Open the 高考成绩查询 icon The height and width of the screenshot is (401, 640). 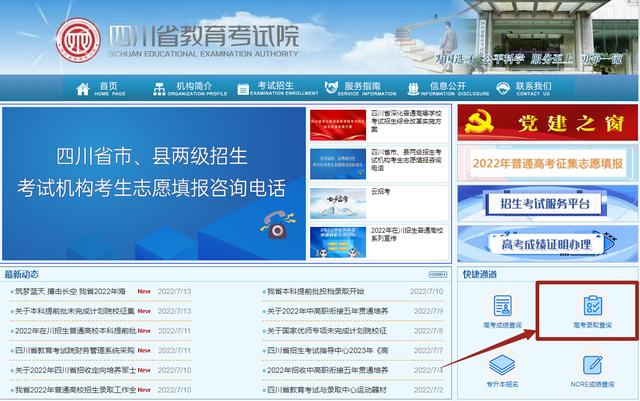coord(502,305)
